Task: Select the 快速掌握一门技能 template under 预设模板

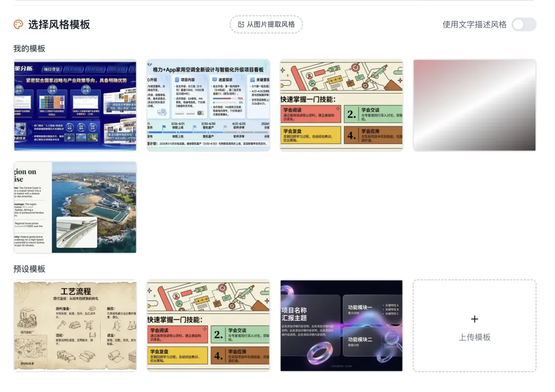Action: coord(208,326)
